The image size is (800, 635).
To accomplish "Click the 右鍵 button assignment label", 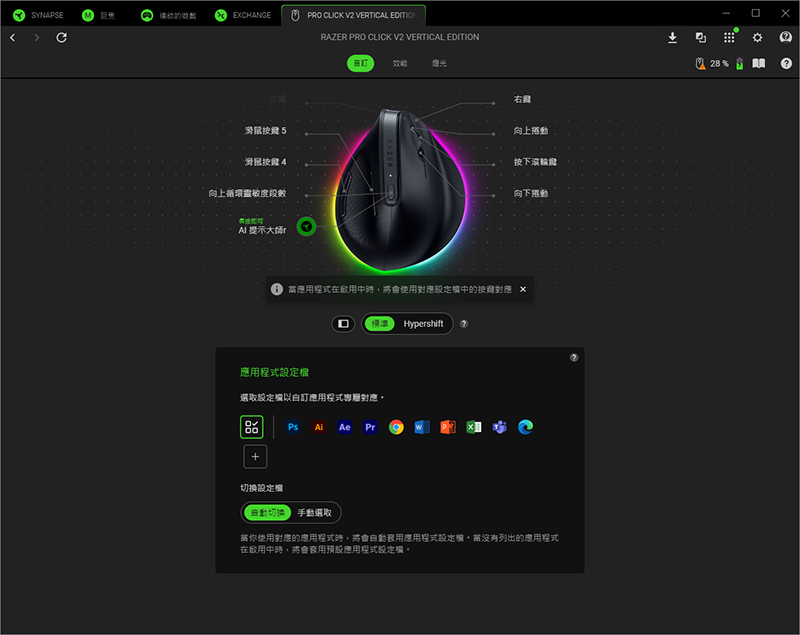I will coord(522,101).
